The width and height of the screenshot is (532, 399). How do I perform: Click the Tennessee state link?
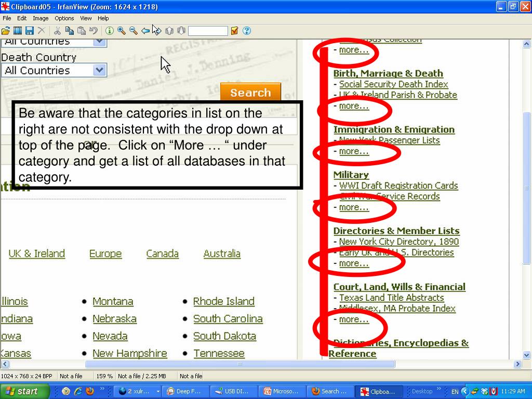[219, 353]
